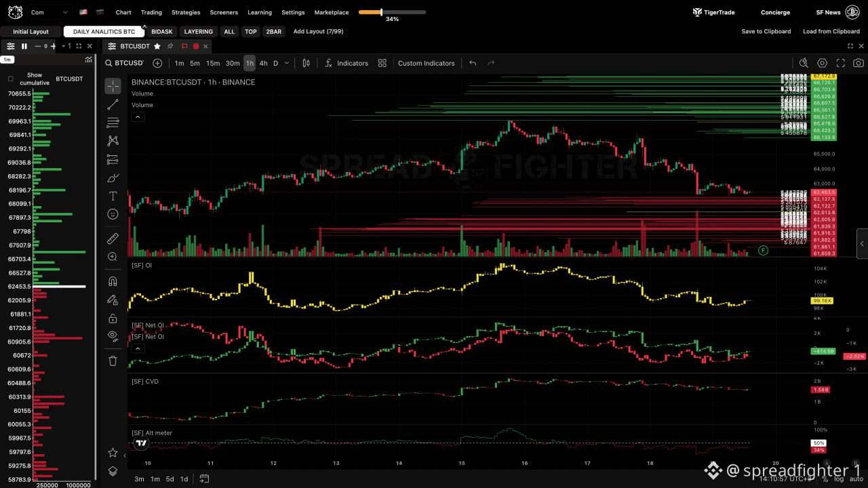Open BTCUSDT chart tab settings sliders
868x488 pixels.
pyautogui.click(x=111, y=46)
